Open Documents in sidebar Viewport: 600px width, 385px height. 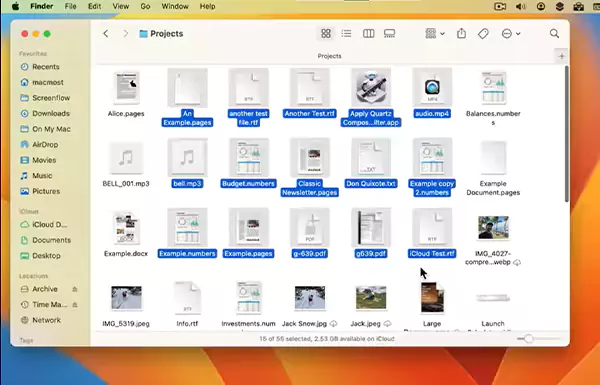51,240
